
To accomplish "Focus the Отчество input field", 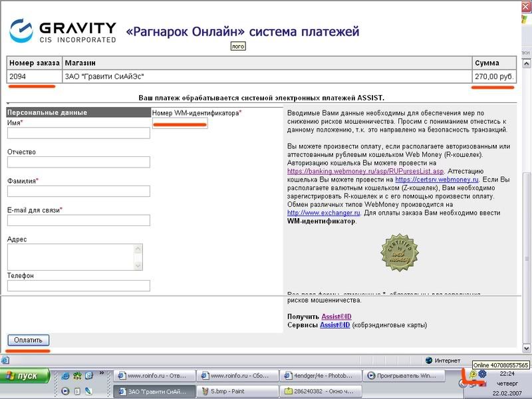I will [78, 162].
